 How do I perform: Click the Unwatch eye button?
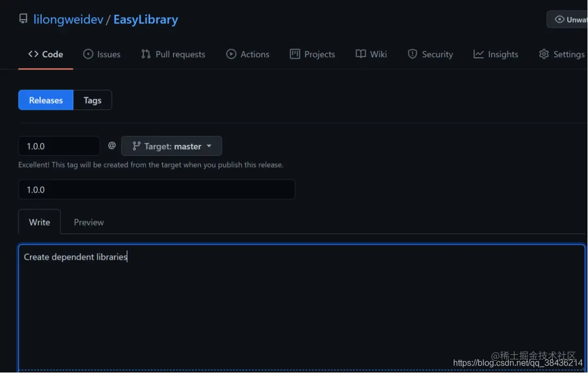coord(567,19)
